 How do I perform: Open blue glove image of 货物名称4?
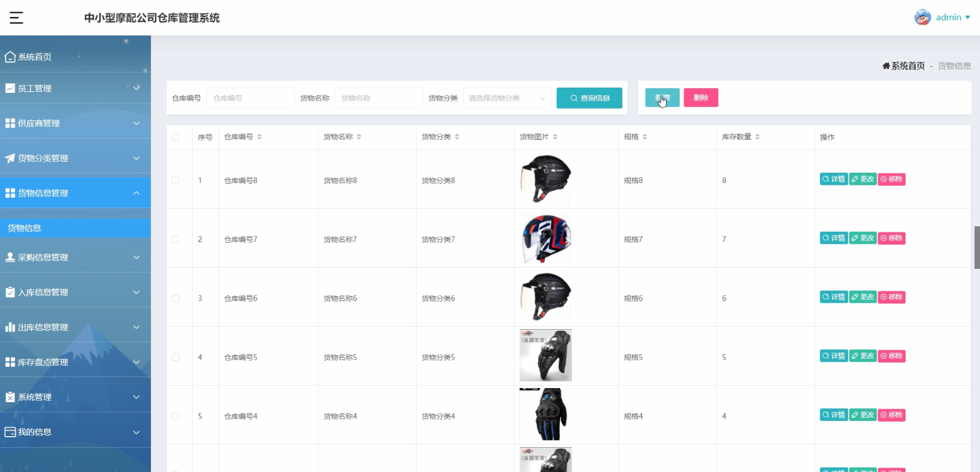(546, 415)
